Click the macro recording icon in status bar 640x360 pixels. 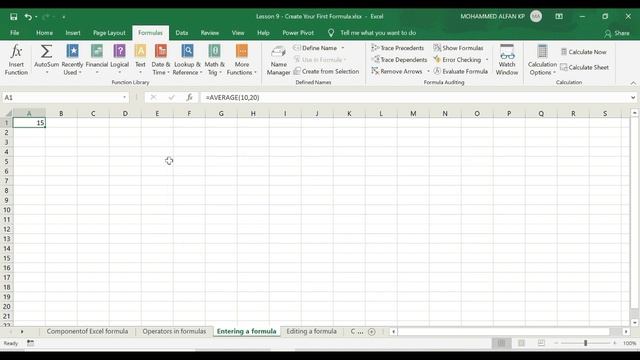pyautogui.click(x=31, y=343)
